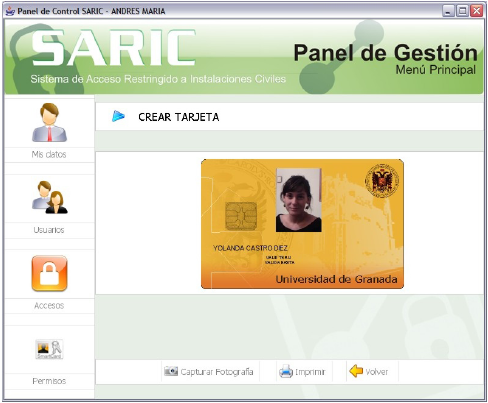This screenshot has height=403, width=488.
Task: Click the blue arrow beside CREAR TARJETA
Action: tap(118, 116)
